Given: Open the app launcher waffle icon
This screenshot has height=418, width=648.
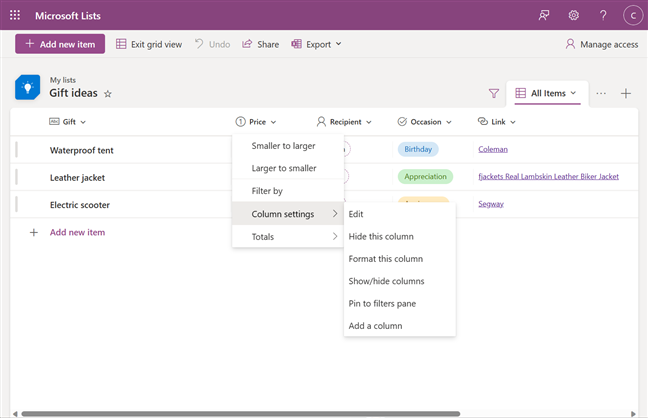Looking at the screenshot, I should pyautogui.click(x=15, y=15).
